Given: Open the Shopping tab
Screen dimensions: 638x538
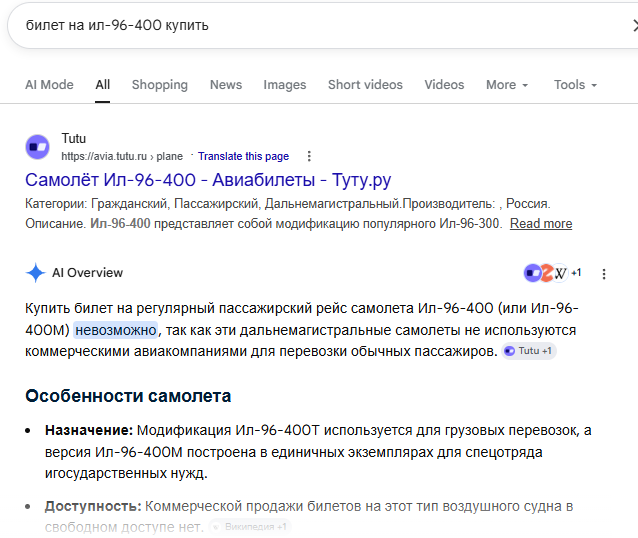Looking at the screenshot, I should coord(160,85).
